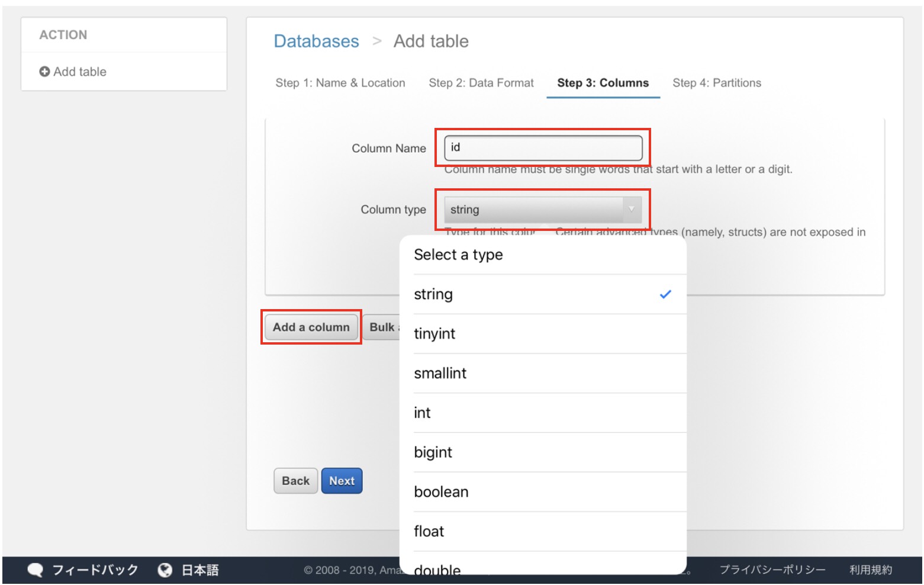Choose smallint in the type list
Image resolution: width=924 pixels, height=585 pixels.
(440, 374)
